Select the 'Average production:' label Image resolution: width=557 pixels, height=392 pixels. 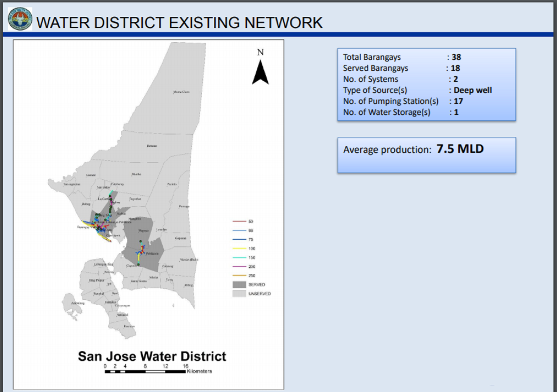tap(387, 150)
